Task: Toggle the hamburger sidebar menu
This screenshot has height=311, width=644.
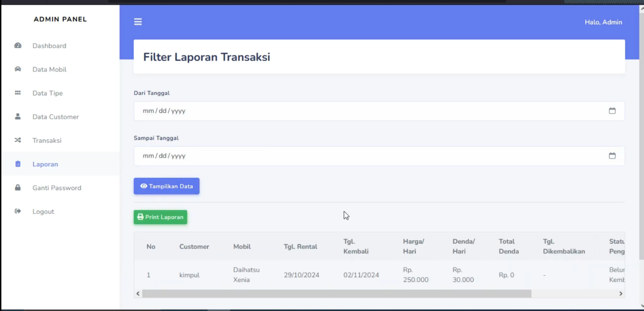Action: [138, 22]
